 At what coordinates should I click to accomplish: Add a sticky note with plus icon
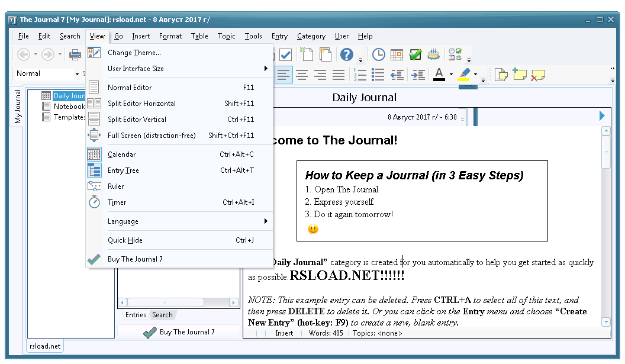click(520, 75)
